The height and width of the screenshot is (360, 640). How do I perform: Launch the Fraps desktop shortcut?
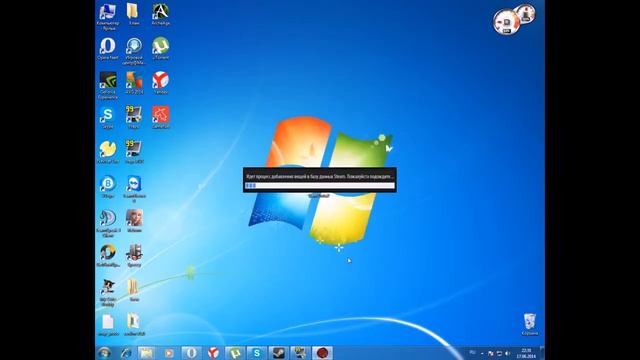click(x=134, y=118)
